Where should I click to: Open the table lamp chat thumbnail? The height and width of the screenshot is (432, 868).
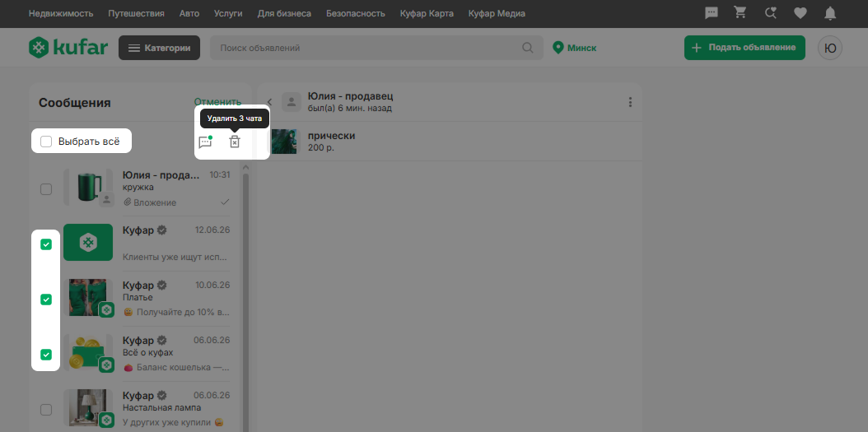click(89, 407)
